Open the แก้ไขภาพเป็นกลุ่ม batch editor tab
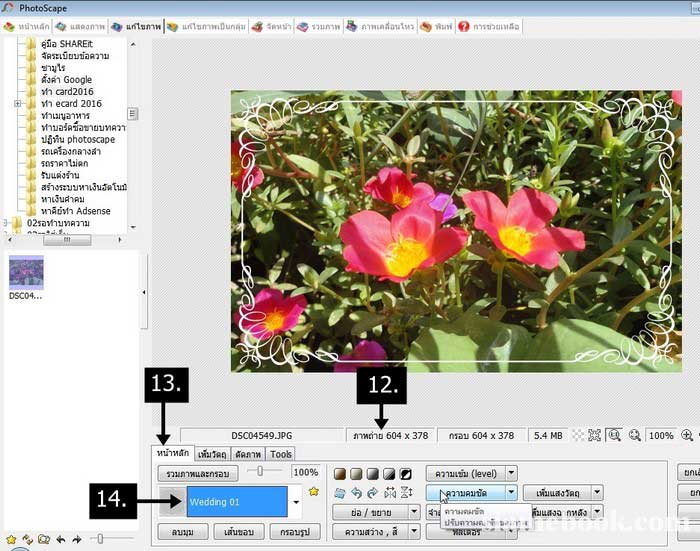The height and width of the screenshot is (551, 700). click(x=206, y=27)
